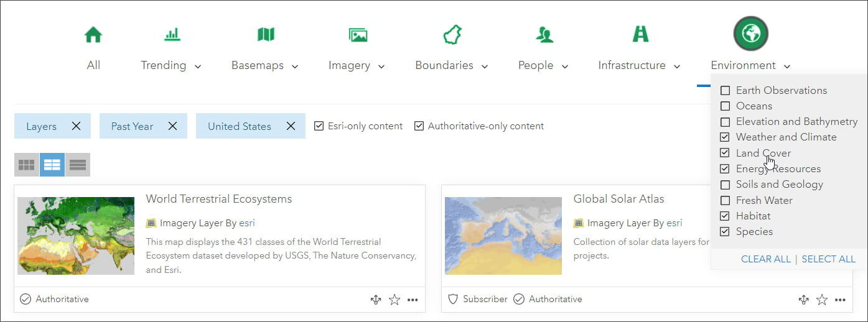This screenshot has height=322, width=868.
Task: Remove the Past Year filter
Action: (x=173, y=126)
